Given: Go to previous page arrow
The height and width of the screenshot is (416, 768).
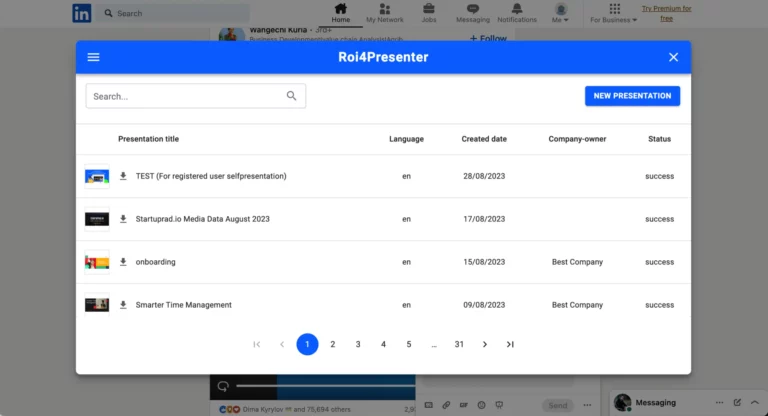Looking at the screenshot, I should [282, 344].
